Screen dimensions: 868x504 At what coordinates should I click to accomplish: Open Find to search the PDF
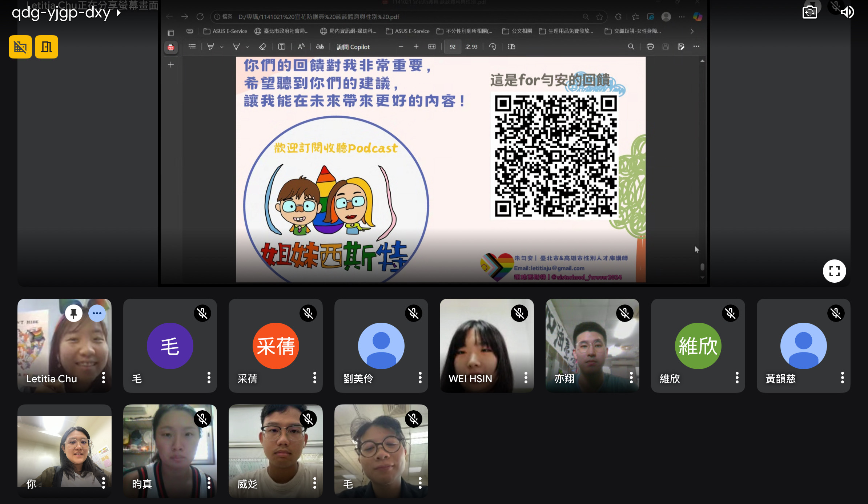coord(631,47)
